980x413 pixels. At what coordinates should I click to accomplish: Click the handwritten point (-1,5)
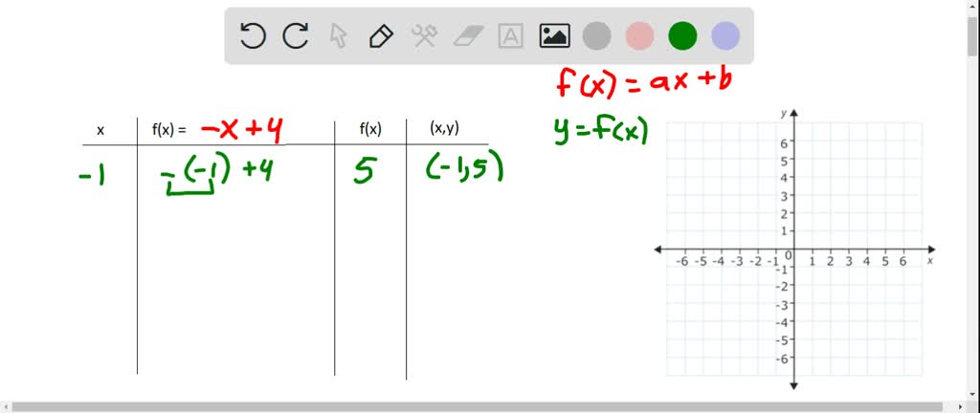tap(464, 167)
